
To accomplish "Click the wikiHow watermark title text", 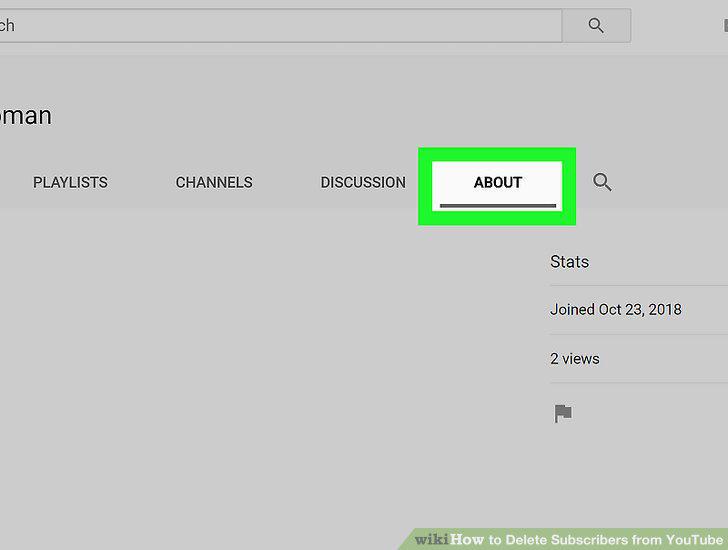I will coord(586,540).
